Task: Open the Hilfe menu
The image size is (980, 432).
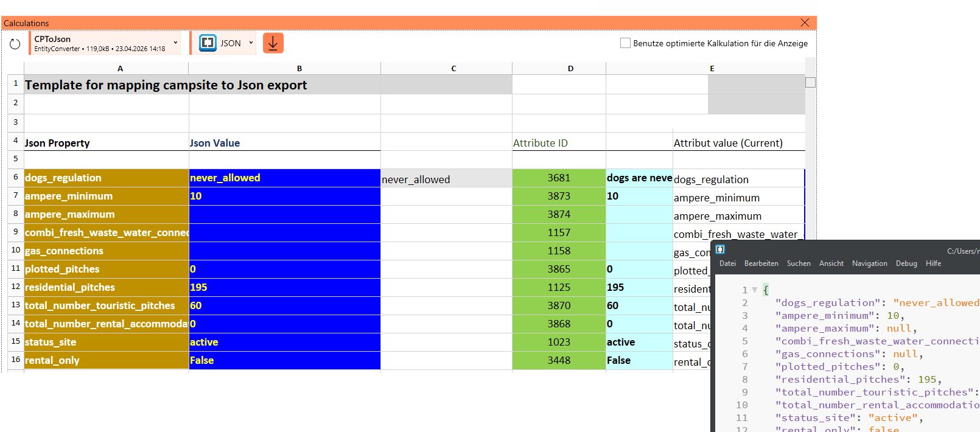Action: pos(933,263)
